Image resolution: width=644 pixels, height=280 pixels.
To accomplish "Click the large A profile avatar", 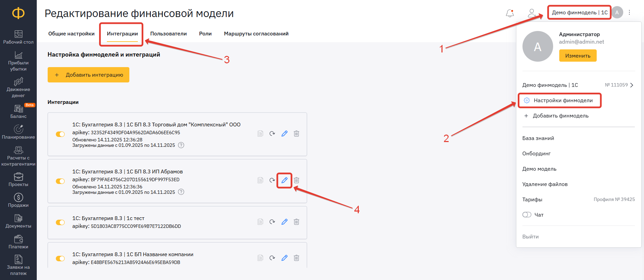I will (x=538, y=46).
